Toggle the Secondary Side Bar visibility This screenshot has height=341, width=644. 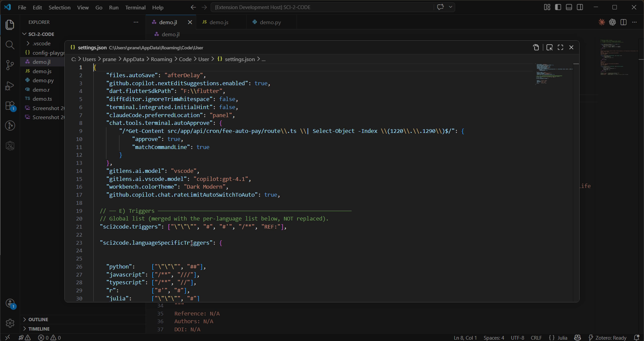580,7
